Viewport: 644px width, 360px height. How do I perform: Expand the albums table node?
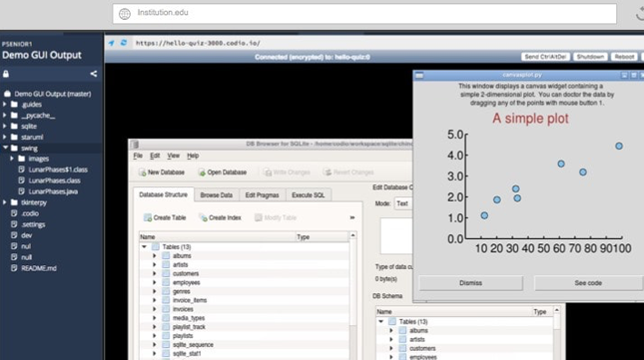pos(155,256)
